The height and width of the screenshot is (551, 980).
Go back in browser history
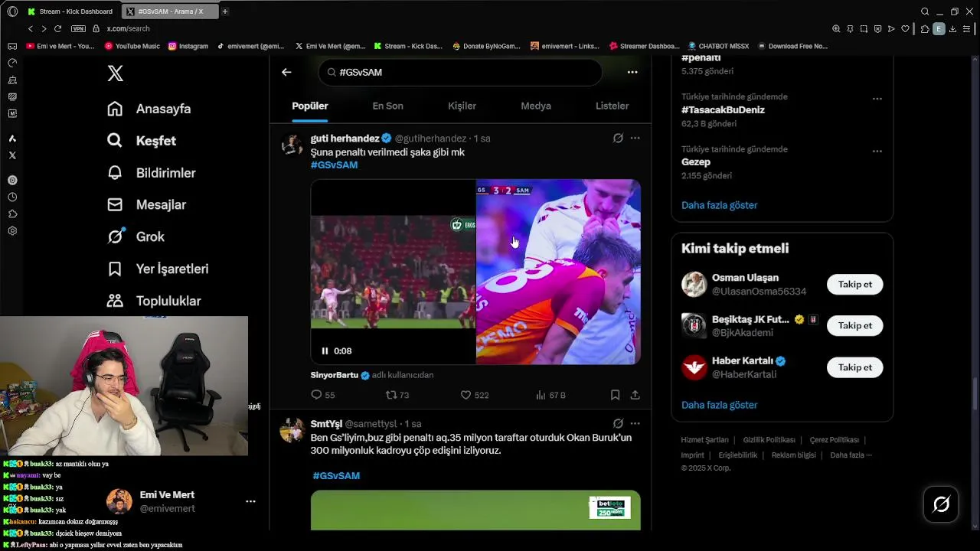31,28
